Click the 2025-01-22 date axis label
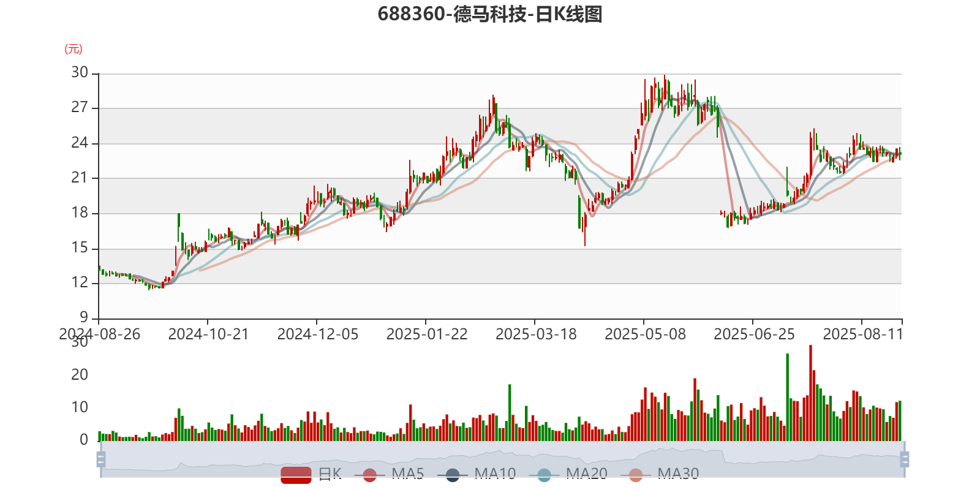Image resolution: width=980 pixels, height=490 pixels. (427, 334)
